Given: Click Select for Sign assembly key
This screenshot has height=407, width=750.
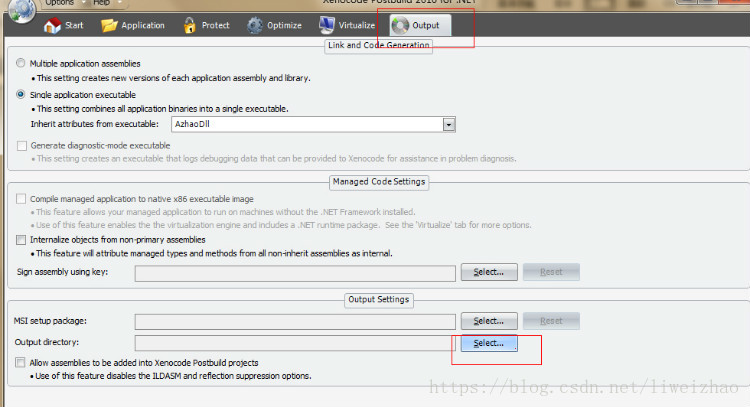Looking at the screenshot, I should point(489,272).
